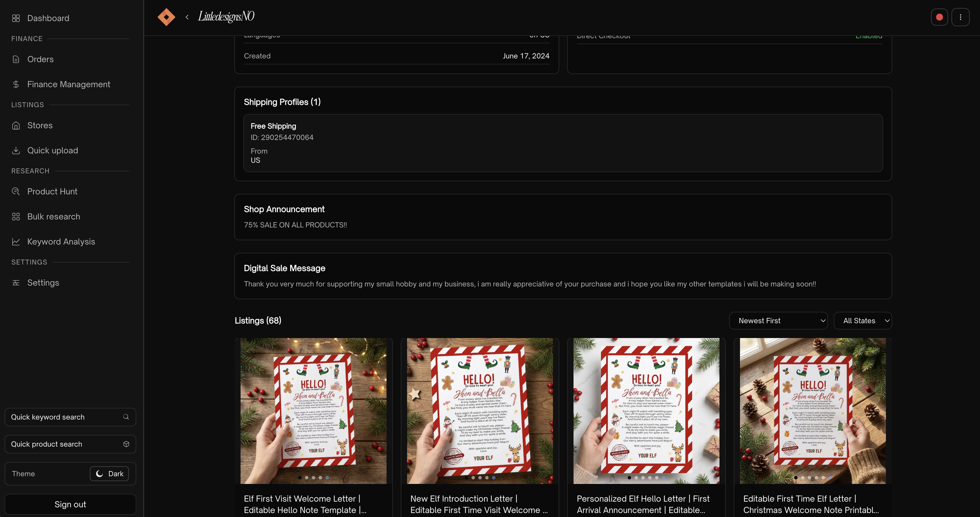Go to Finance Management
This screenshot has width=980, height=517.
pyautogui.click(x=68, y=84)
